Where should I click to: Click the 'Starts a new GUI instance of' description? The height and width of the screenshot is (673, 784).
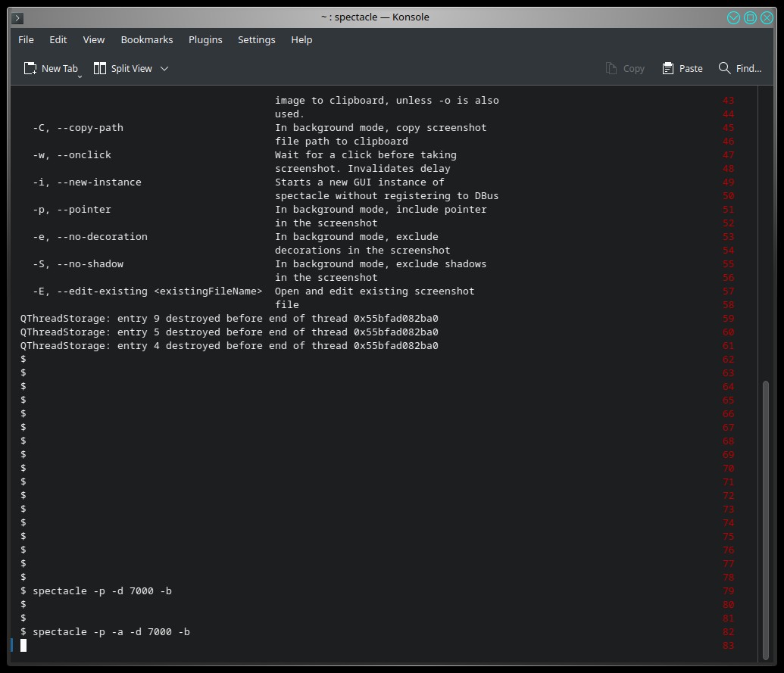(360, 182)
